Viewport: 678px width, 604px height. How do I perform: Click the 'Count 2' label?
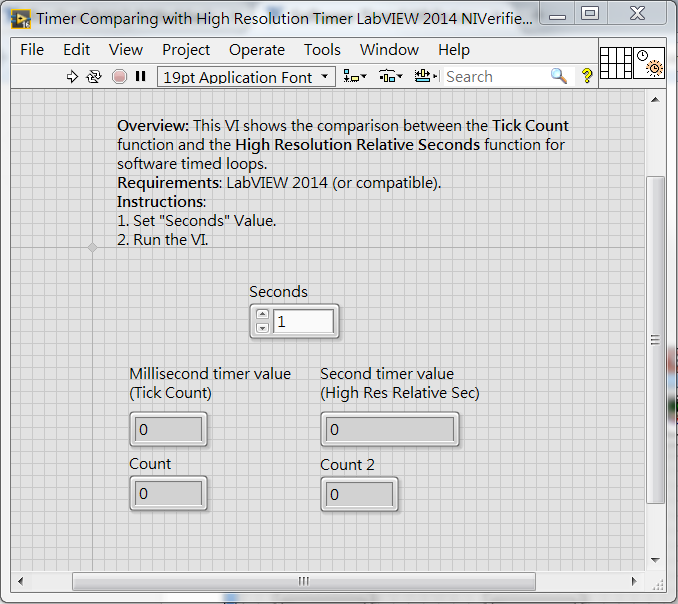(x=347, y=465)
